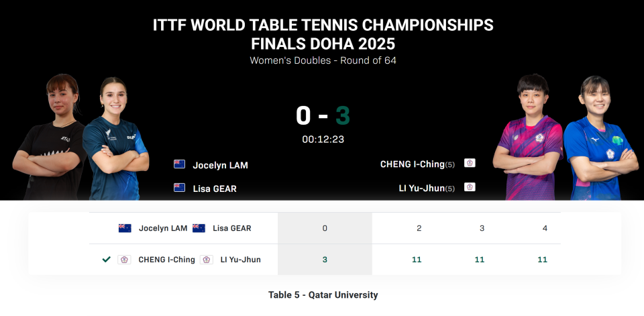Click the green winner checkmark icon
This screenshot has height=316, width=644.
point(107,259)
